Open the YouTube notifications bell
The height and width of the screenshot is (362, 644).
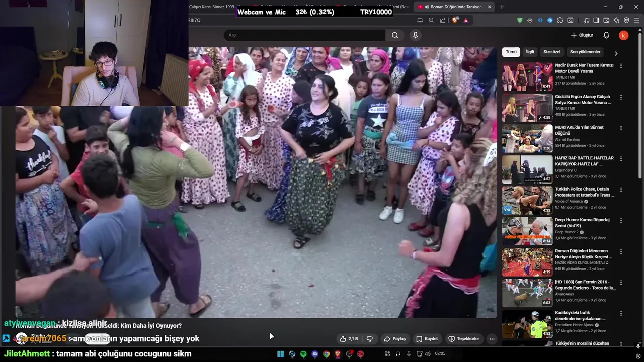point(606,35)
